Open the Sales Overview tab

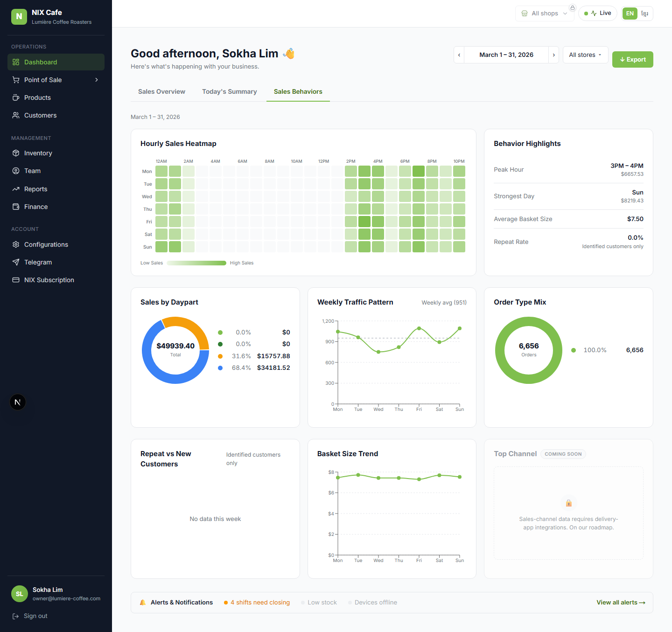click(161, 91)
